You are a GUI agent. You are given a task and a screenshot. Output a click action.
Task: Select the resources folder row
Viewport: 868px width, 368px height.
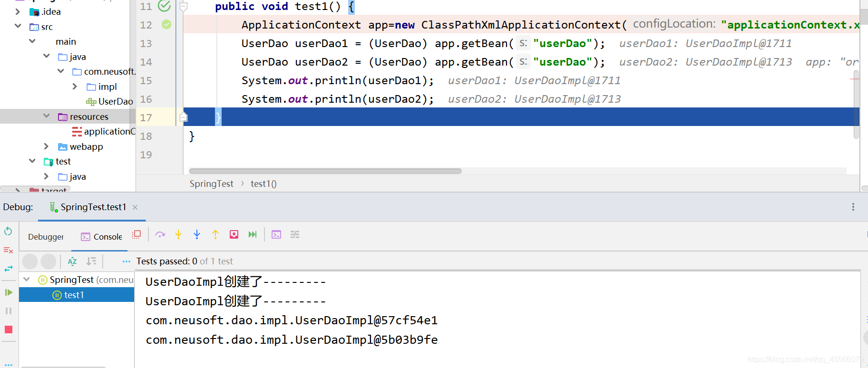pos(68,116)
